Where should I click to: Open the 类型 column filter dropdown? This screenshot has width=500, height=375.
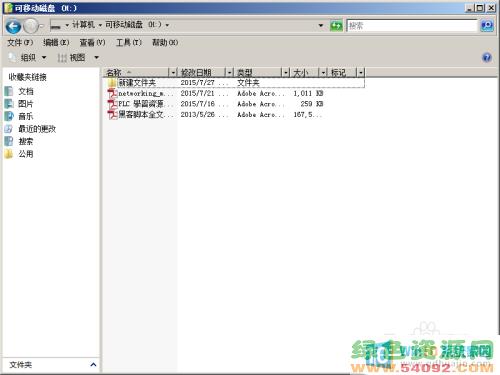coord(286,72)
